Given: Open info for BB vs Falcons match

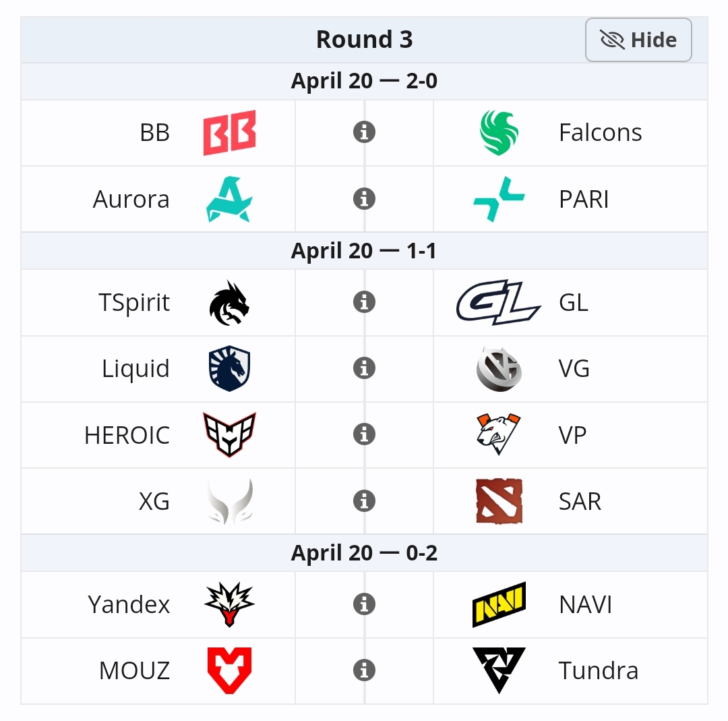Looking at the screenshot, I should (x=364, y=133).
